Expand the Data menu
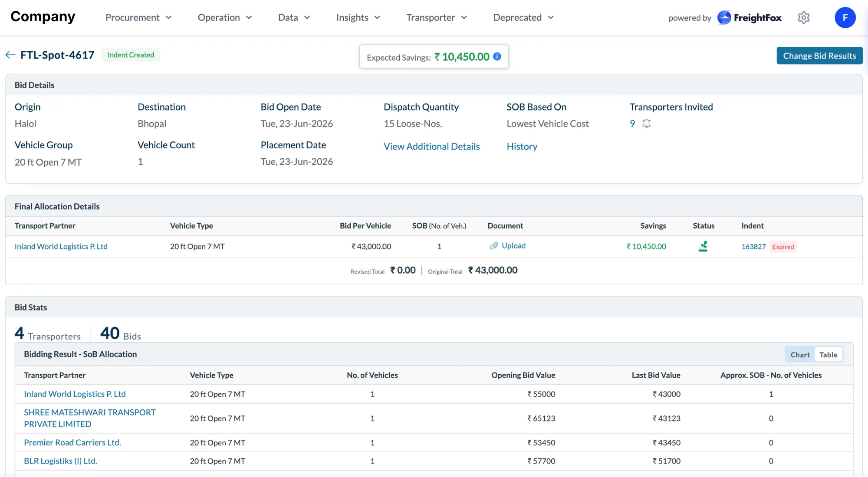868x477 pixels. pyautogui.click(x=294, y=17)
